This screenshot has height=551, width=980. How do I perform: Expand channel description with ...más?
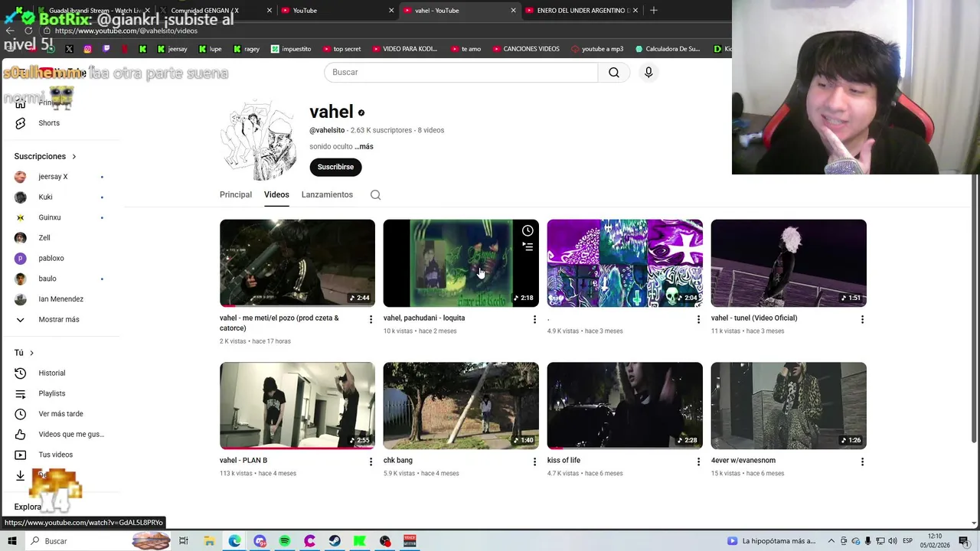click(364, 147)
